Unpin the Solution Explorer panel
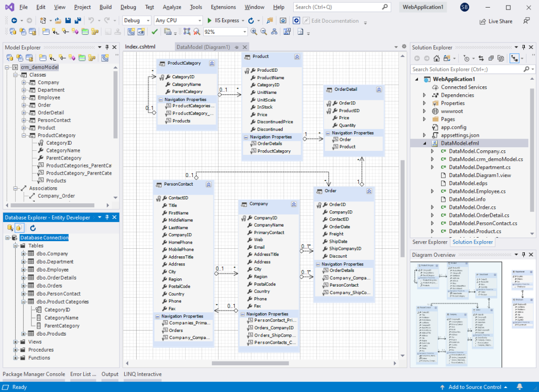539x392 pixels. [522, 47]
